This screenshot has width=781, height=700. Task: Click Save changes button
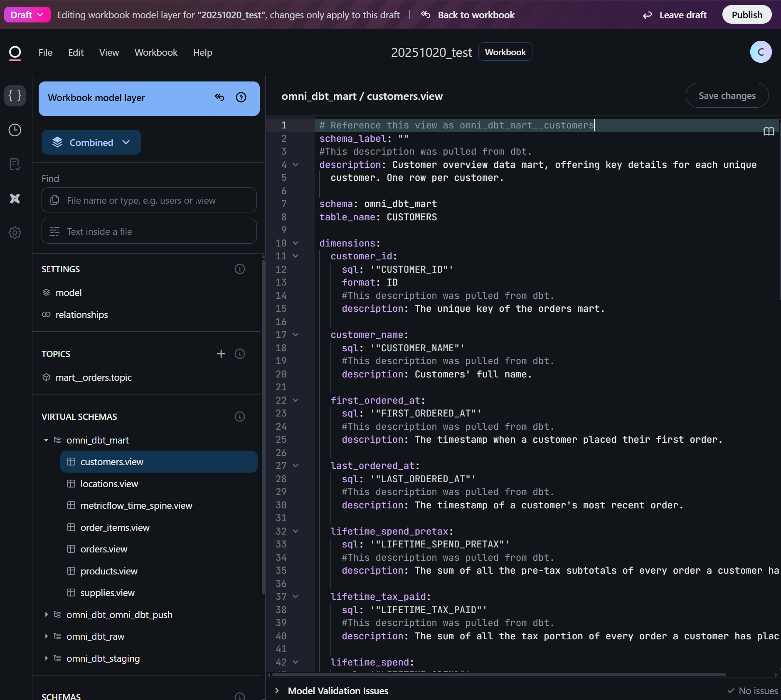tap(727, 96)
